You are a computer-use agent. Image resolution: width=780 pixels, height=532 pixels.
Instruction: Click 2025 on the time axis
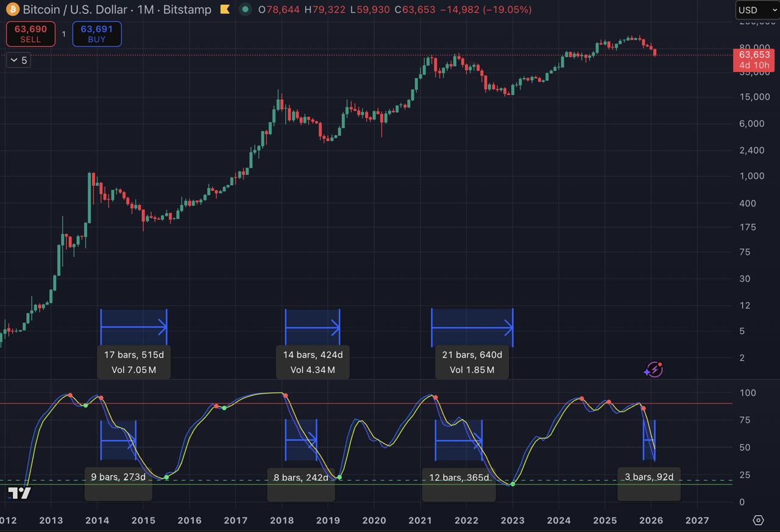tap(605, 520)
